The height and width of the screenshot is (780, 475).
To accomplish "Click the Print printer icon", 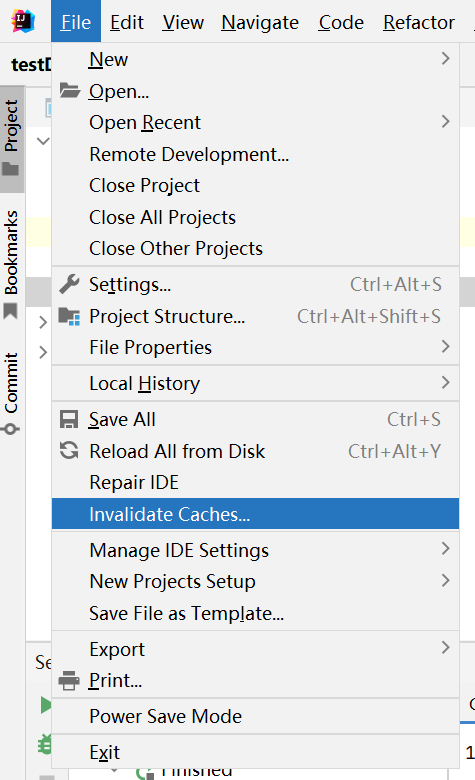I will point(69,681).
